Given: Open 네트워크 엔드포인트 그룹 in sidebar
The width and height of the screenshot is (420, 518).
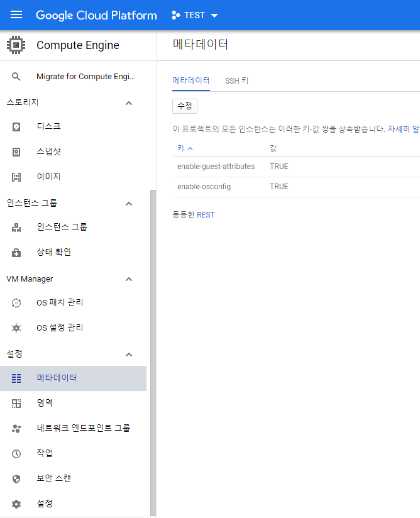Looking at the screenshot, I should [x=83, y=428].
